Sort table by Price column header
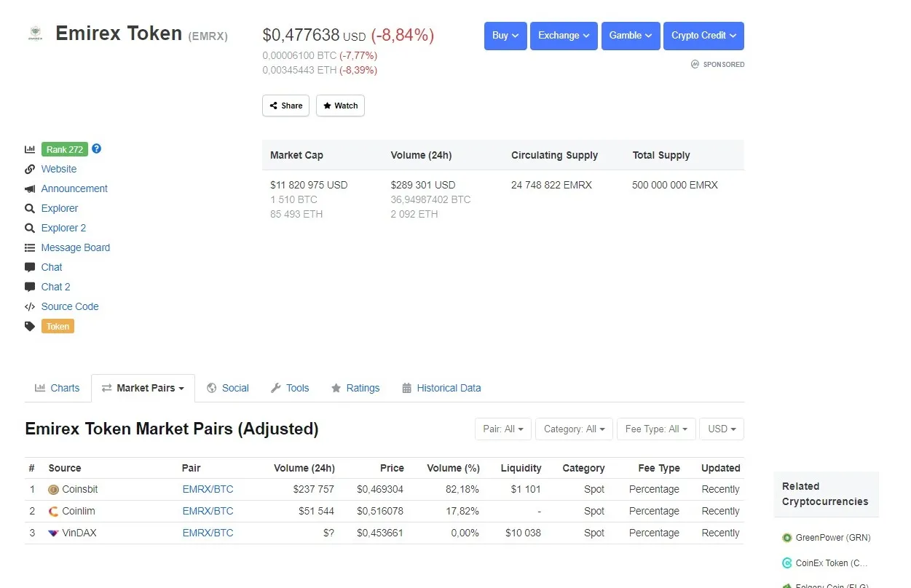Image resolution: width=911 pixels, height=588 pixels. [x=392, y=468]
